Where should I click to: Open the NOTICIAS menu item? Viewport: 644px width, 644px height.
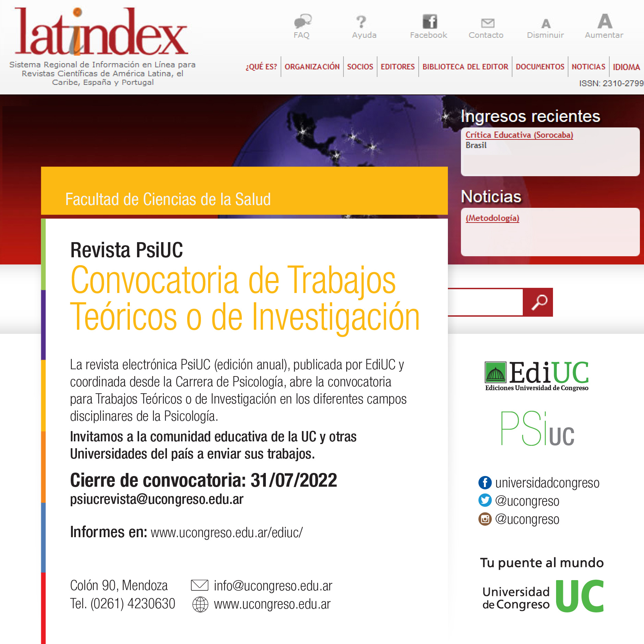point(588,67)
